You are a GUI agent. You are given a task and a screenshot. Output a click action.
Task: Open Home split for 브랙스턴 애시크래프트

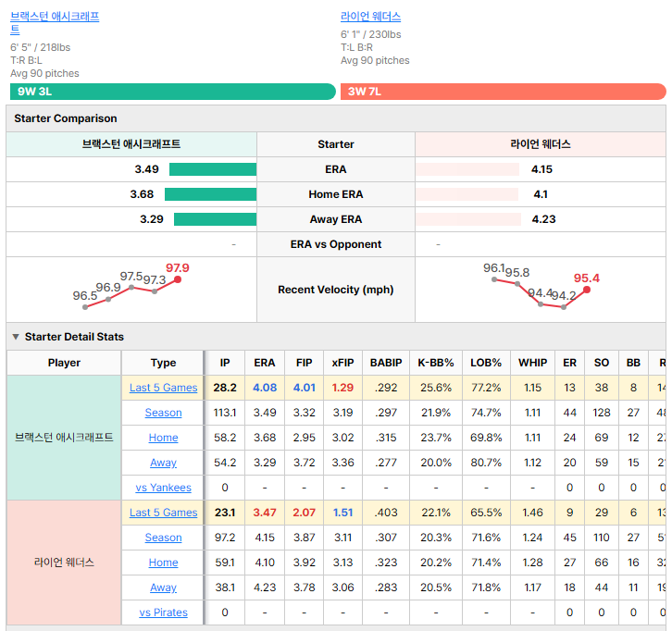click(x=163, y=438)
